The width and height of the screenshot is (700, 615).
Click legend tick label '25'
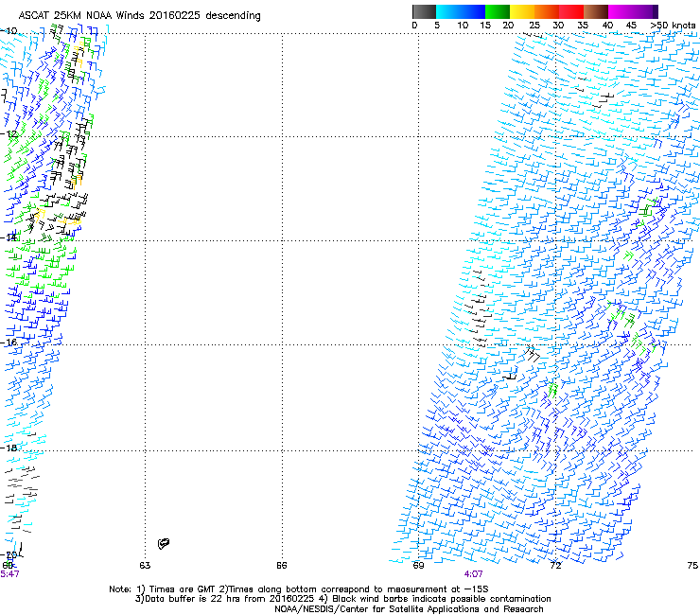click(x=534, y=26)
